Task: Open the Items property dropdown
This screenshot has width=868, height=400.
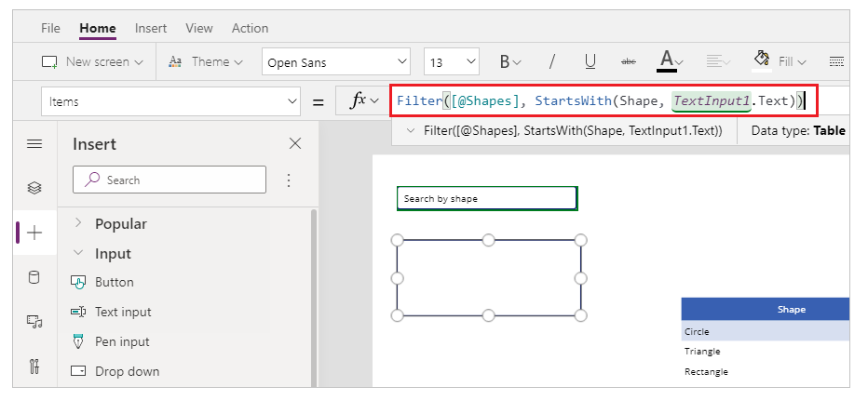Action: coord(171,101)
